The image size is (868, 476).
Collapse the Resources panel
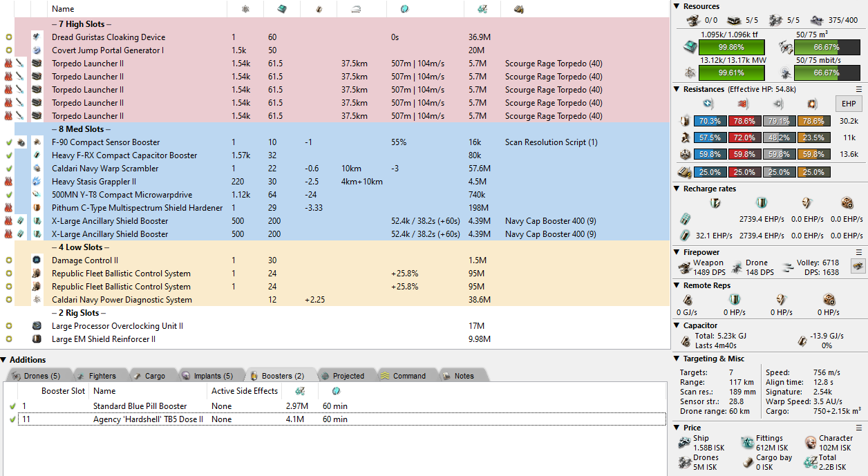point(677,6)
